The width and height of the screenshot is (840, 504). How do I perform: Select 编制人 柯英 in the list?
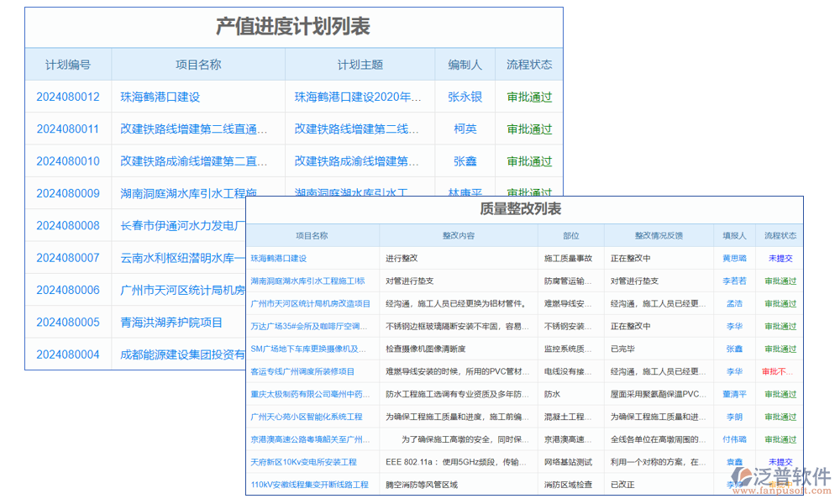pos(465,129)
